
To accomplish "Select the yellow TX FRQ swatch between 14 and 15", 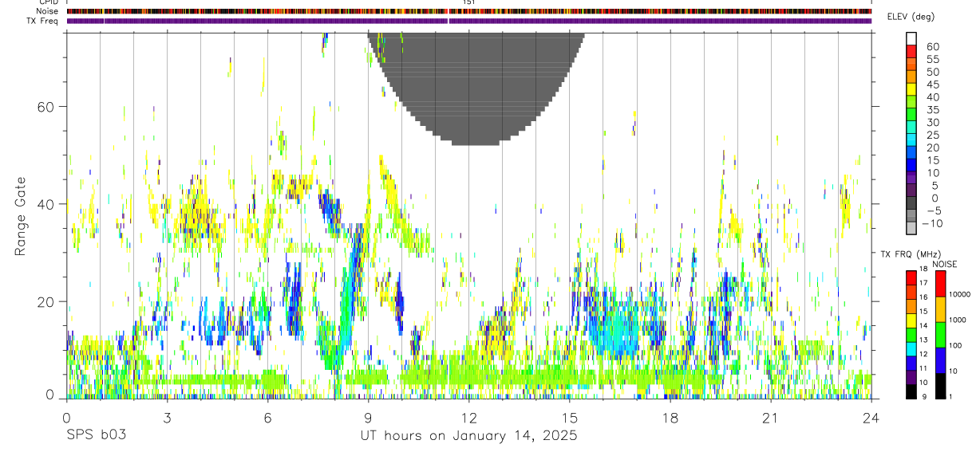I will pos(911,319).
